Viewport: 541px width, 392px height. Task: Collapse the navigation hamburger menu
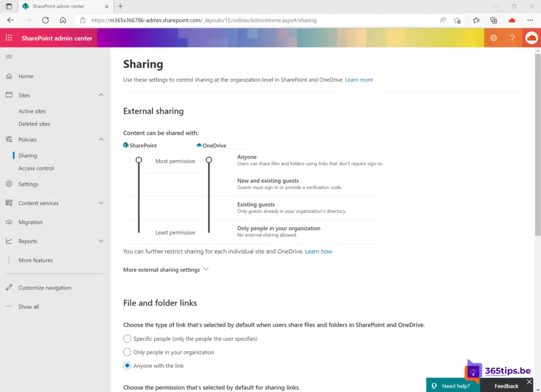tap(9, 57)
